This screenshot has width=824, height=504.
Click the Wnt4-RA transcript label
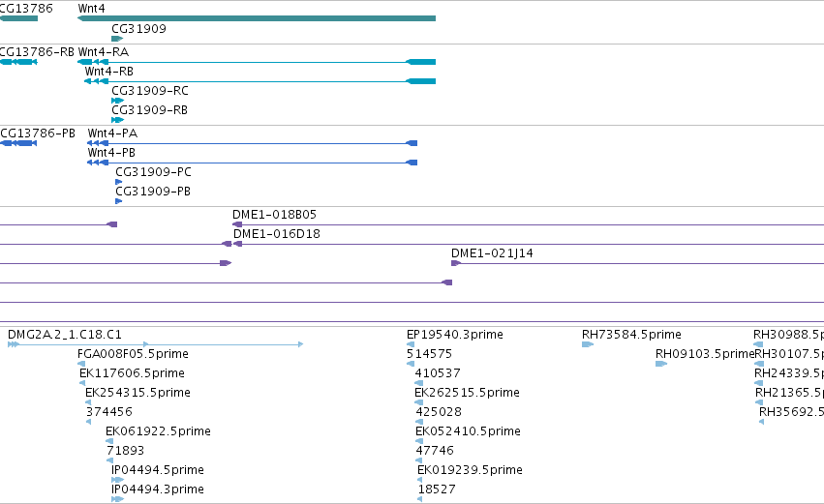(x=104, y=52)
